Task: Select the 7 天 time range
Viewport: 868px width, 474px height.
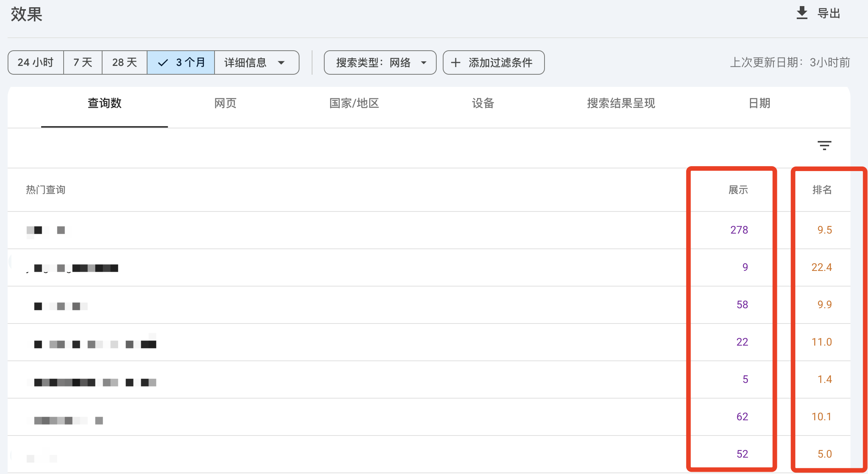Action: pos(83,62)
